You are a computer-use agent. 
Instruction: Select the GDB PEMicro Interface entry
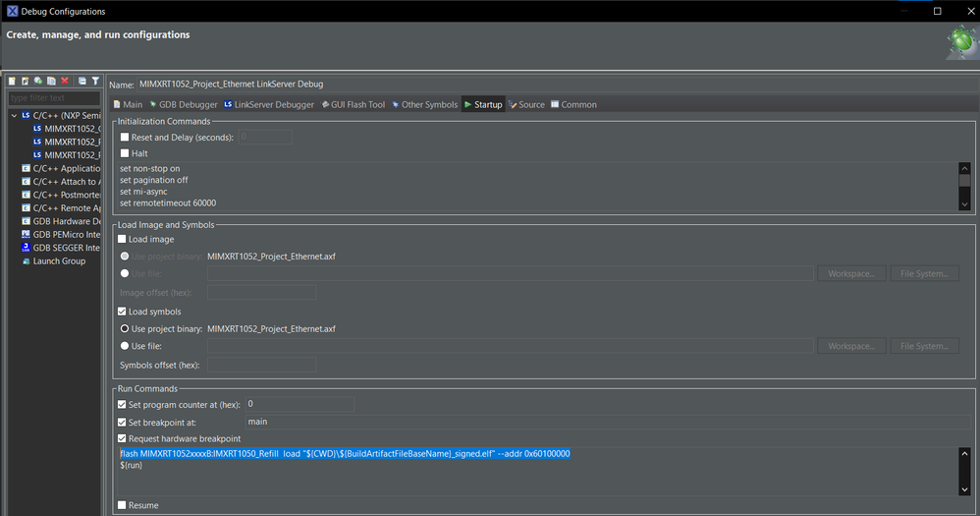pos(61,235)
